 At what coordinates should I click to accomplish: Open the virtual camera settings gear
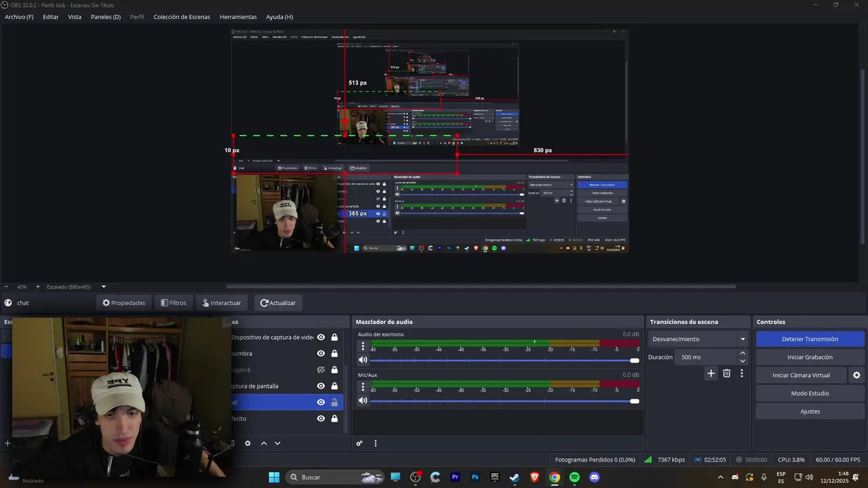tap(856, 375)
